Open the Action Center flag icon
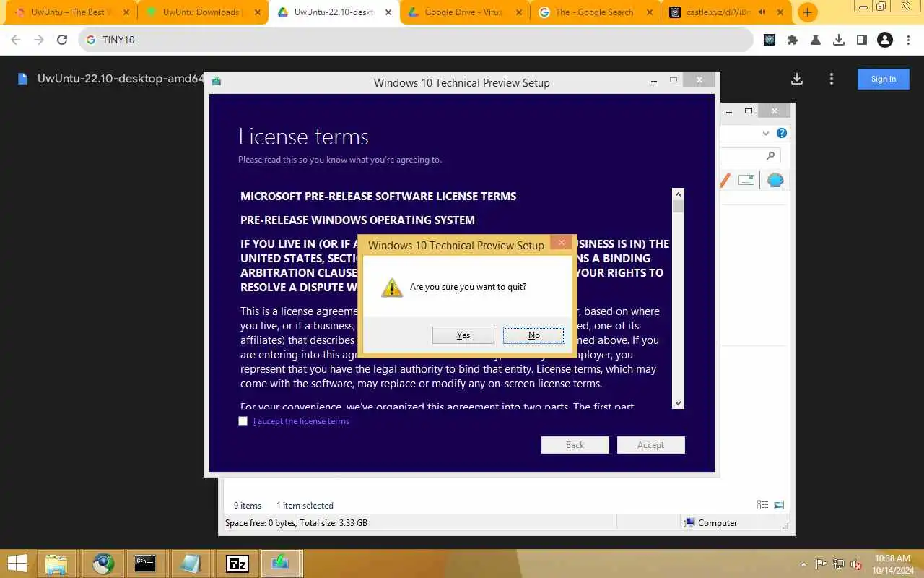The image size is (924, 578). 821,564
